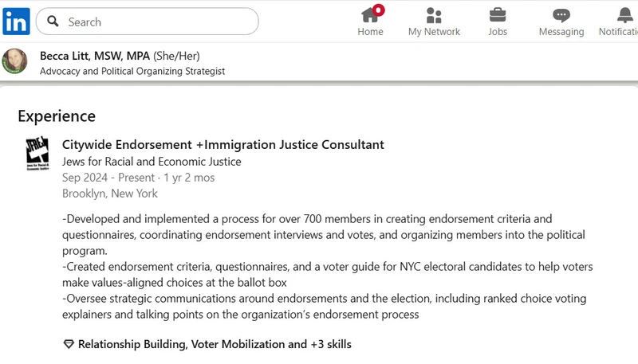Open Jews for Racial and Economic Justice company link
Screen dimensions: 638x364
(152, 162)
